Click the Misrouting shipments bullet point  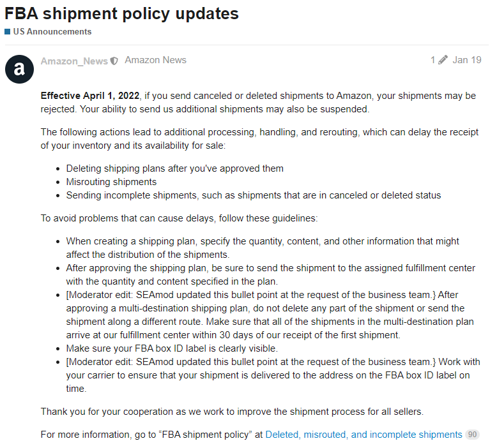111,182
